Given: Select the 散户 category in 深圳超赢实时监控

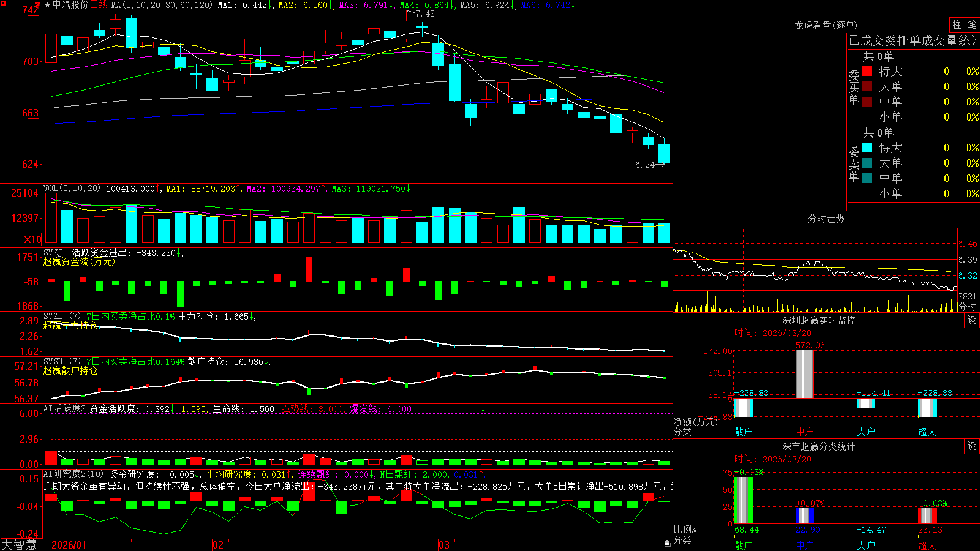Looking at the screenshot, I should coord(744,432).
